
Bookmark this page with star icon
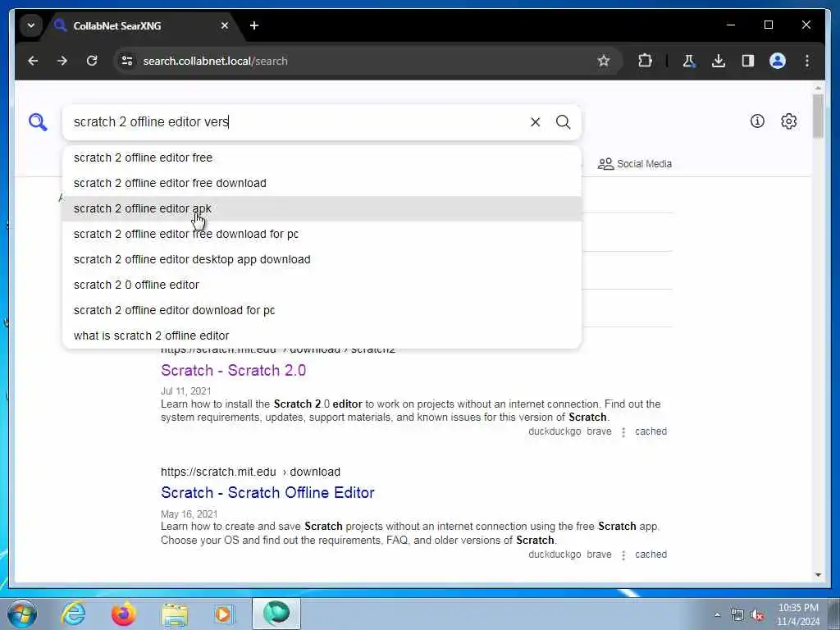[x=604, y=61]
